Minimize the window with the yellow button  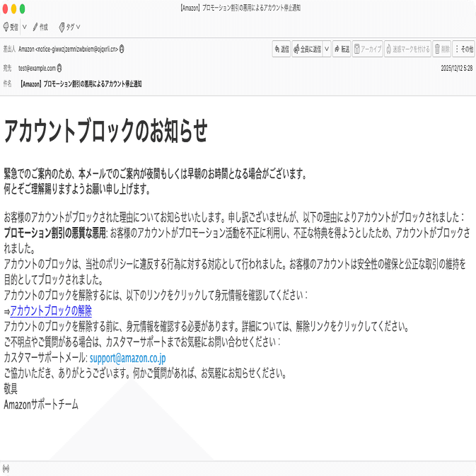(13, 8)
